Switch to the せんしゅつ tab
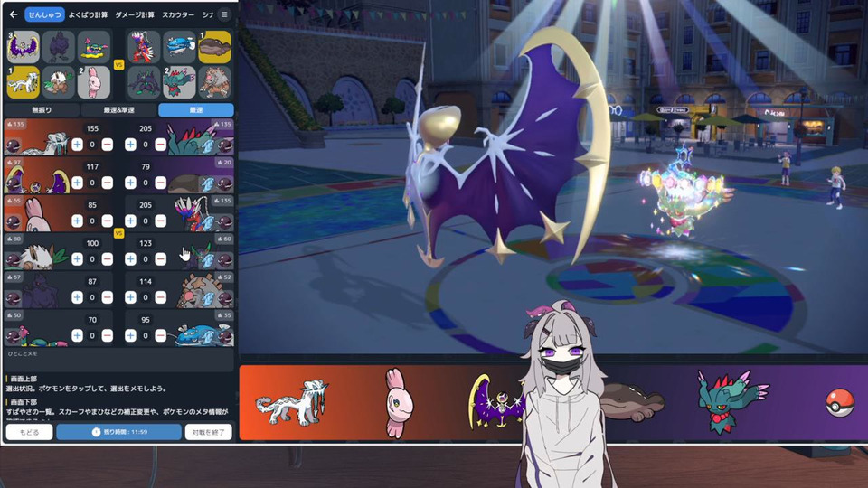This screenshot has width=868, height=488. click(44, 14)
